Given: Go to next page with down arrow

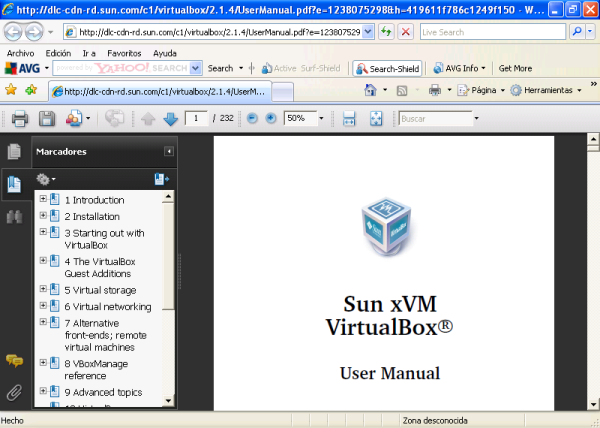Looking at the screenshot, I should click(170, 119).
